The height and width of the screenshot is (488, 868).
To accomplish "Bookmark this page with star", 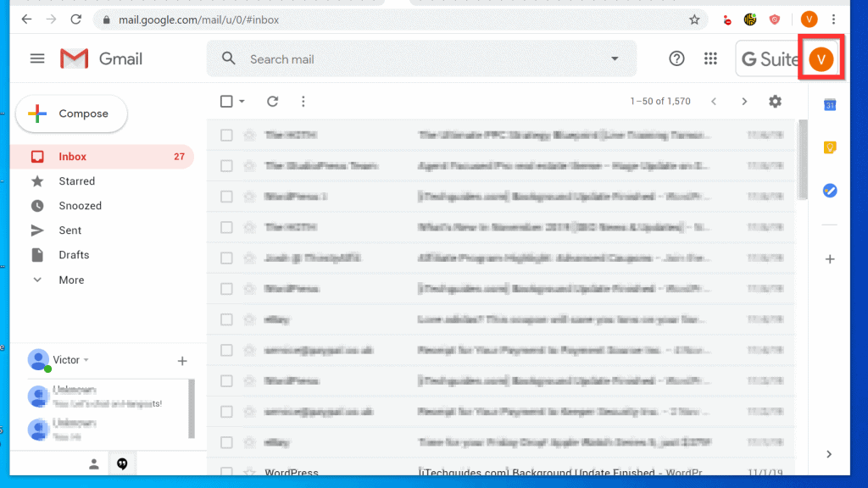I will tap(694, 20).
